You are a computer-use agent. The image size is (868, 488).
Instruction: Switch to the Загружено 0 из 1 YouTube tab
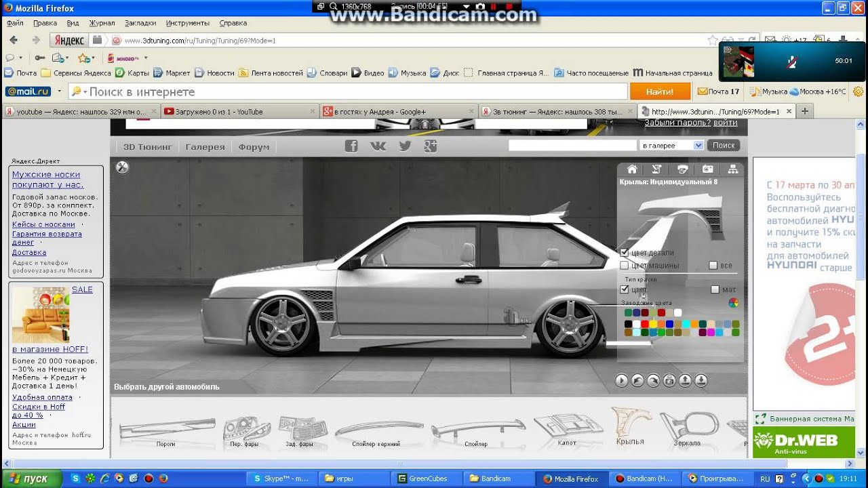(239, 112)
